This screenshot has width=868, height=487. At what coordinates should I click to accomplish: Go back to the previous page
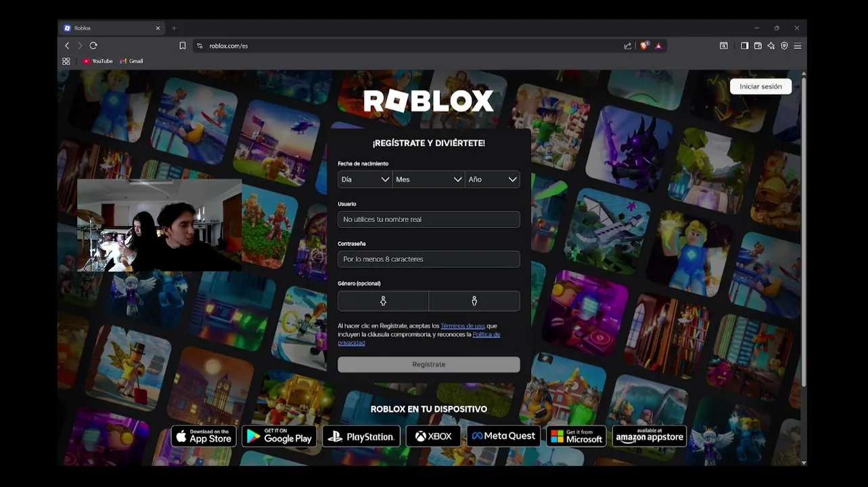(x=67, y=45)
